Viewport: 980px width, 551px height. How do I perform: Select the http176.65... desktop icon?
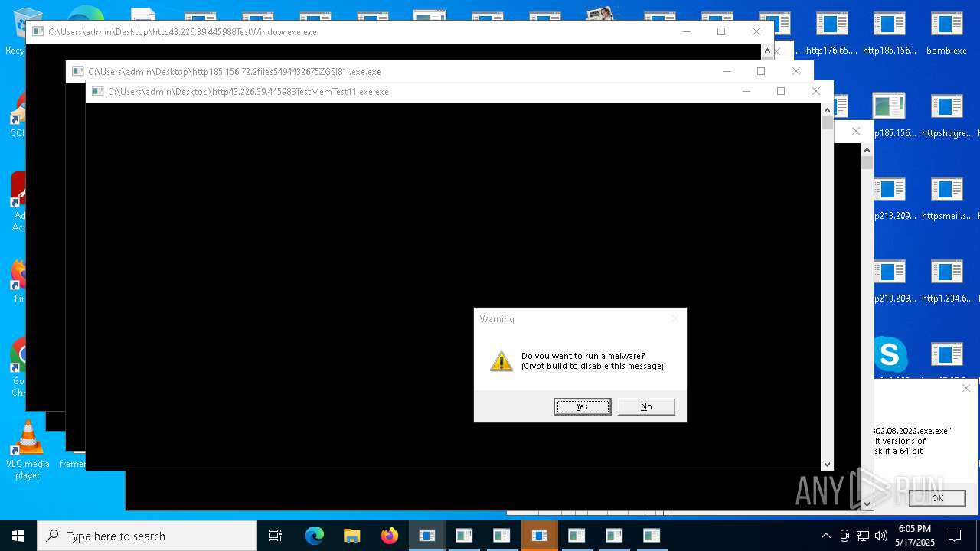click(831, 33)
